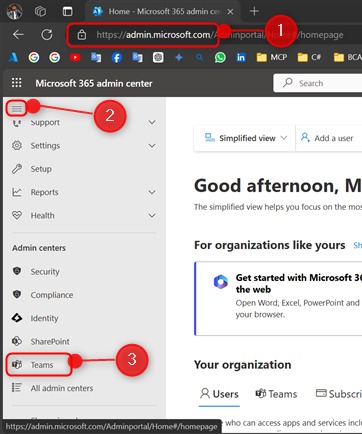Open the browser profile avatar
Viewport: 362px width, 434px height.
click(x=14, y=11)
